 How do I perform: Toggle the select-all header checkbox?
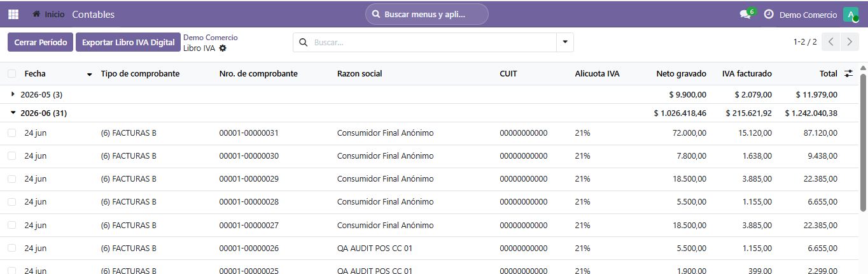pyautogui.click(x=12, y=74)
